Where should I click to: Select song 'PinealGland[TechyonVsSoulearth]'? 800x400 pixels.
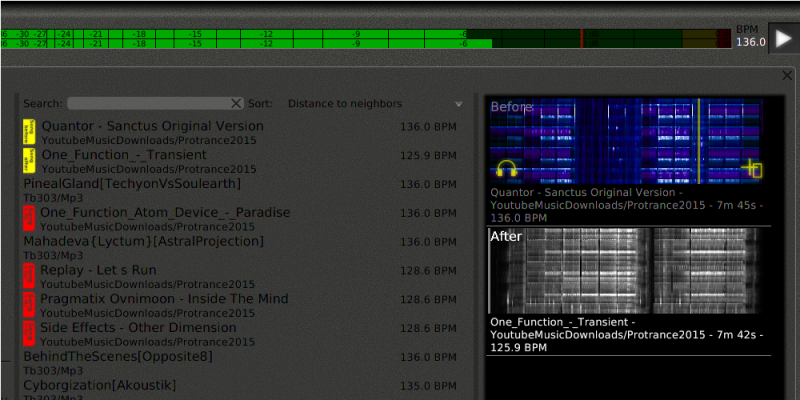(132, 184)
